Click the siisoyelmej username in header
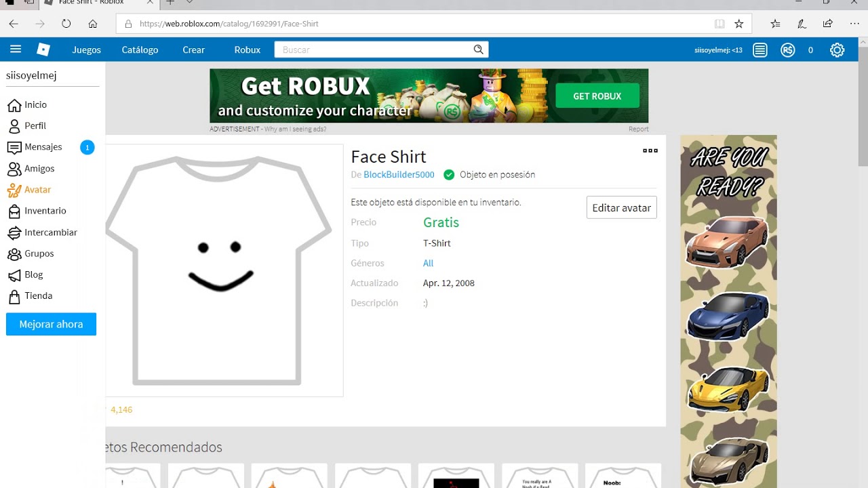 718,49
